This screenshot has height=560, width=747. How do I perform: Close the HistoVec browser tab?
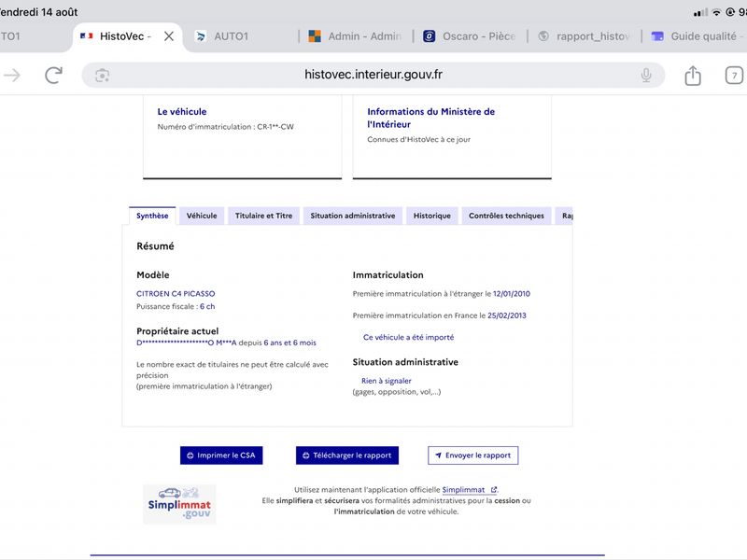[x=169, y=36]
